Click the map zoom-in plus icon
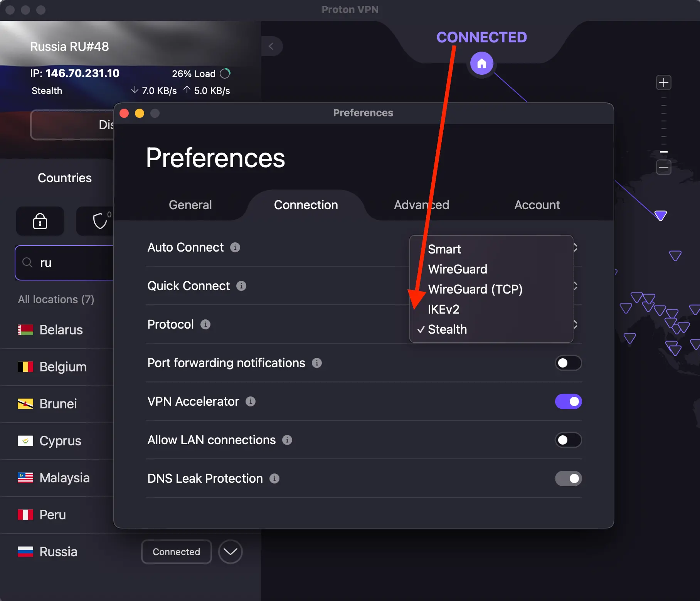 coord(664,82)
